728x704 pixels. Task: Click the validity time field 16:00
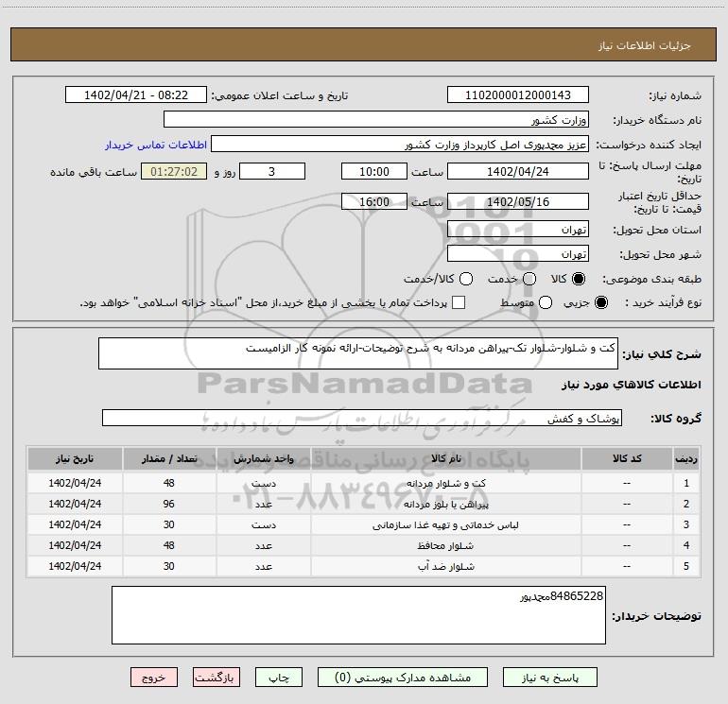pyautogui.click(x=374, y=201)
